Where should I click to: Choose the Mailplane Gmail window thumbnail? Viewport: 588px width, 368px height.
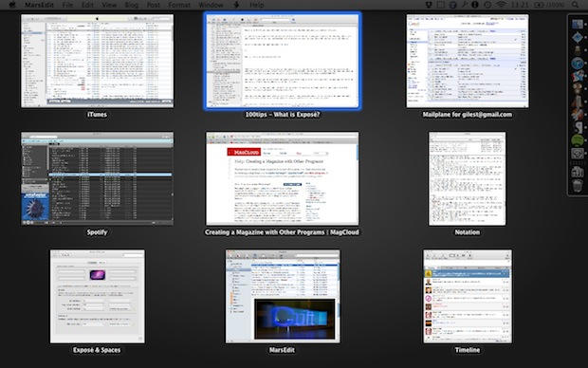[x=468, y=61]
